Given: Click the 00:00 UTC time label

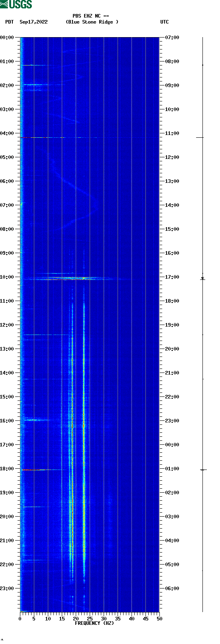Looking at the screenshot, I should [x=172, y=445].
